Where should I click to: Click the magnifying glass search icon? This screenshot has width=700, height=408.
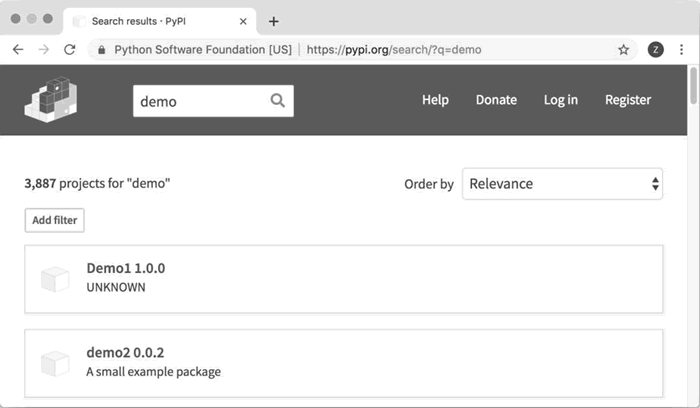click(278, 100)
